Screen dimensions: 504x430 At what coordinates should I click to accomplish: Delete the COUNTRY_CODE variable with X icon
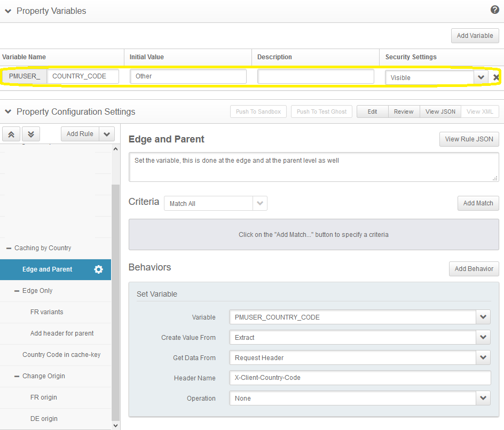[496, 77]
